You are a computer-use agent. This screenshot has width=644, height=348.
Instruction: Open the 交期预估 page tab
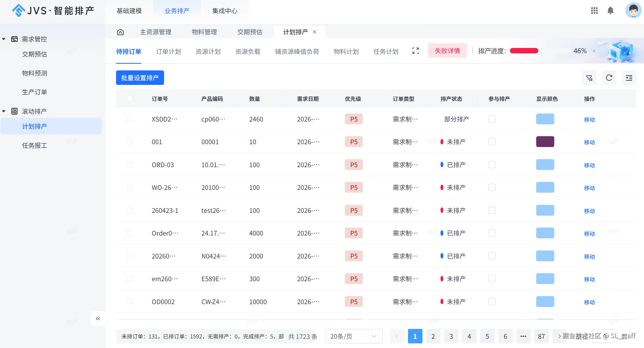(x=250, y=32)
